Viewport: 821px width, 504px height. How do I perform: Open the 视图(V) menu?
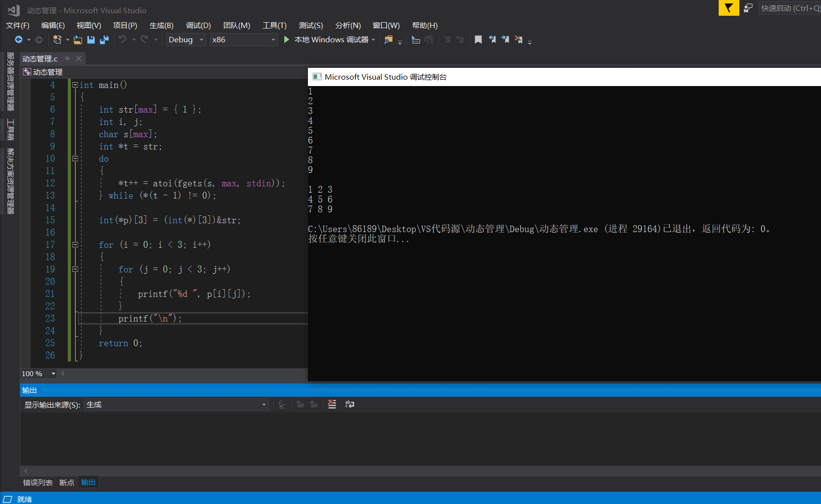pyautogui.click(x=89, y=26)
